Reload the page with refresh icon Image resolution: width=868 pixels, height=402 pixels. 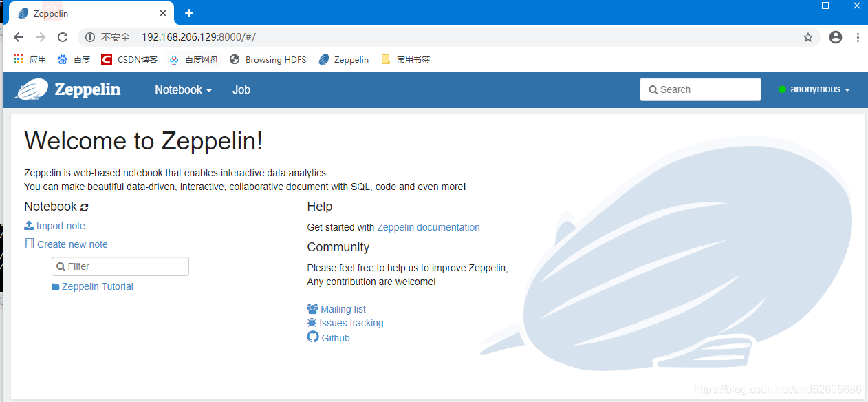[63, 37]
